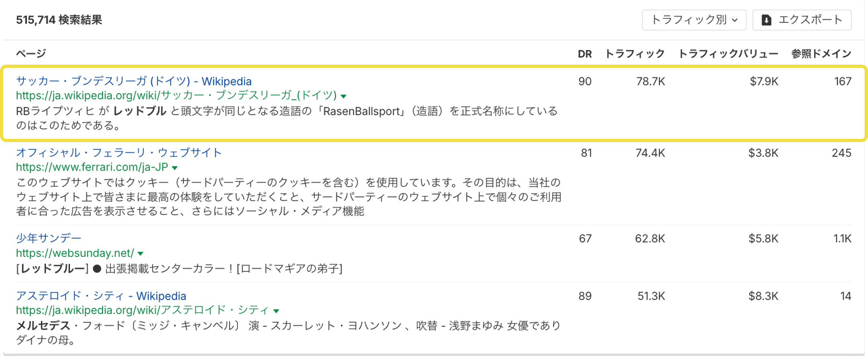
Task: Expand the アステロイド・シティ URL dropdown arrow
Action: 276,311
